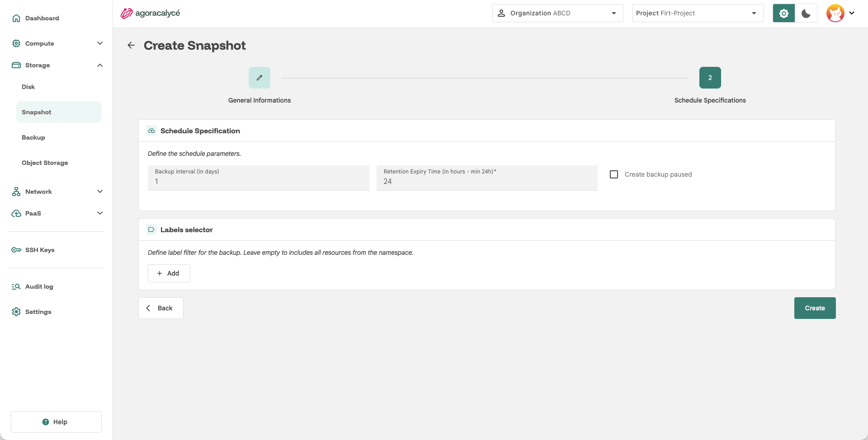
Task: Click the Storage drive icon
Action: [16, 65]
